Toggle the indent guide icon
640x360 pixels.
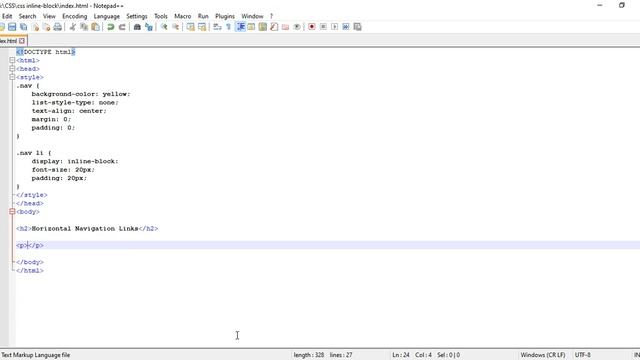(240, 27)
